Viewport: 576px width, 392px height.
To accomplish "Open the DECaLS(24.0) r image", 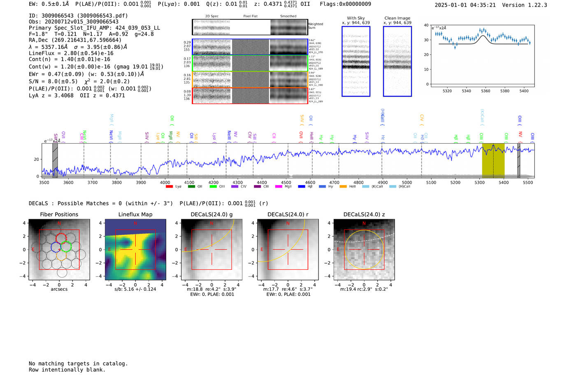I will point(288,250).
